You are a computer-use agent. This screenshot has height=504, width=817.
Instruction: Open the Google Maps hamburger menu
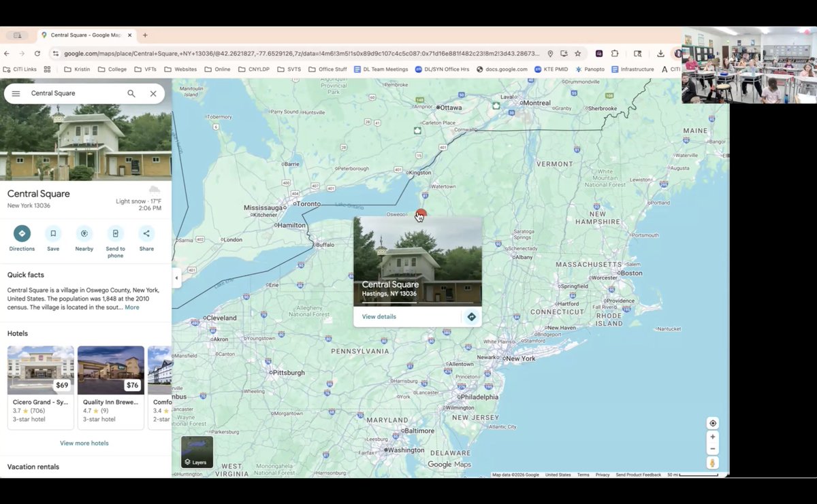(x=16, y=94)
